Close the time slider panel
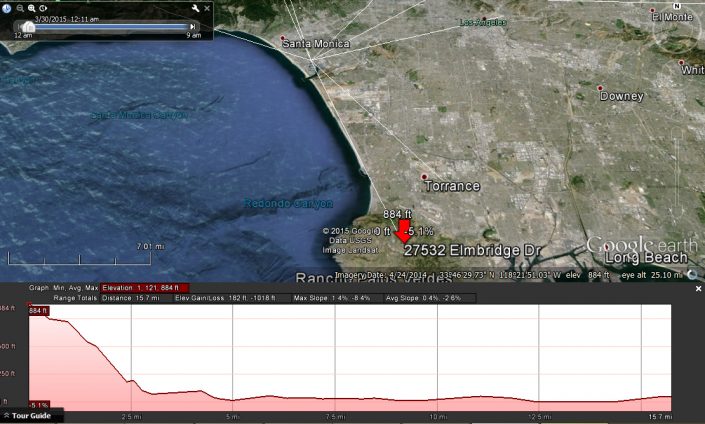The image size is (705, 424). [x=207, y=8]
